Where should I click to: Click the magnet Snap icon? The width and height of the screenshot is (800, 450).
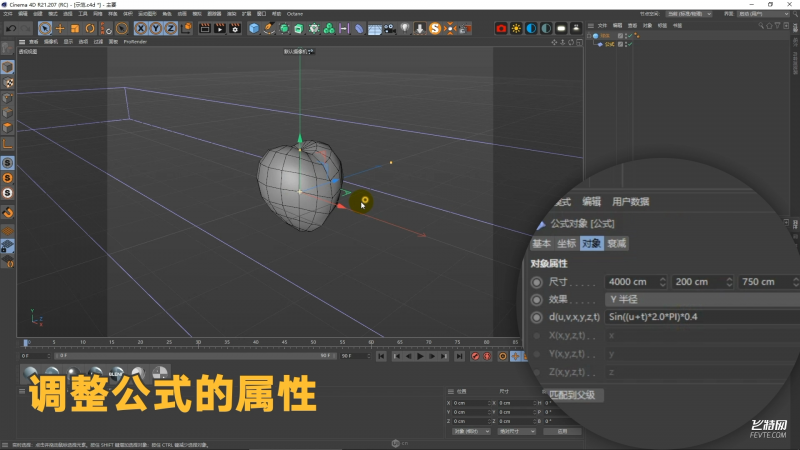point(8,212)
